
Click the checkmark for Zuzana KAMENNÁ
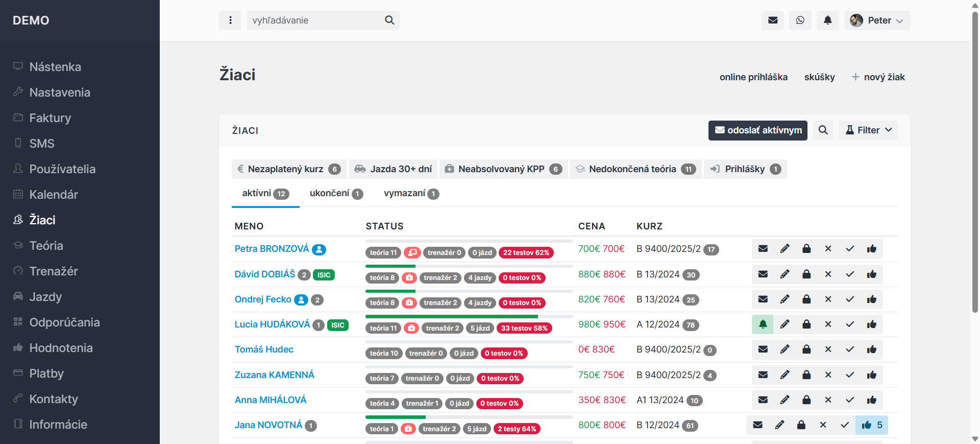tap(850, 375)
